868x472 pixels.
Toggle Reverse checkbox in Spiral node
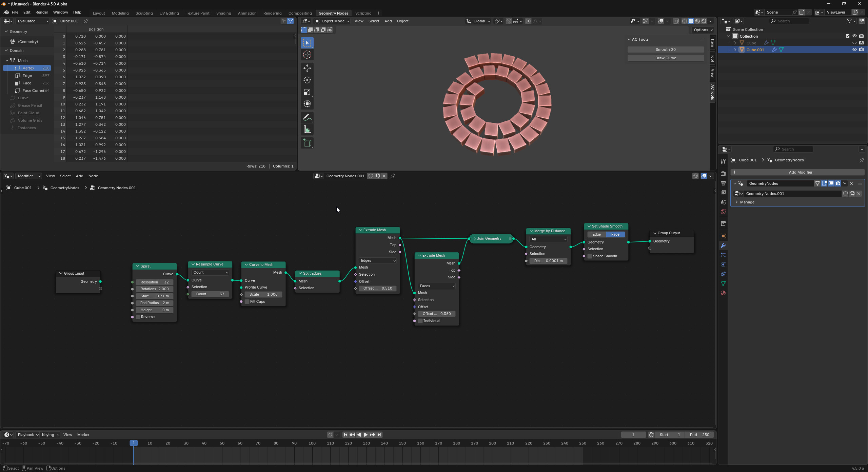[x=138, y=317]
